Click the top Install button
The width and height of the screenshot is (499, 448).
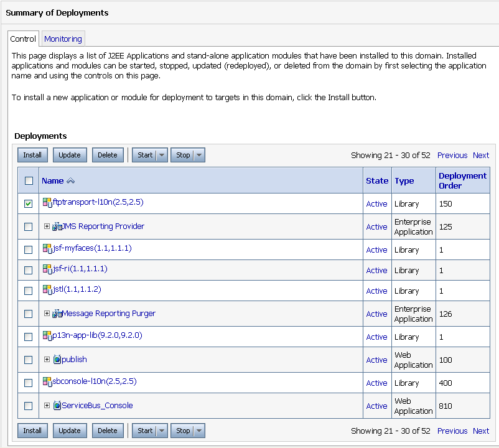point(32,155)
